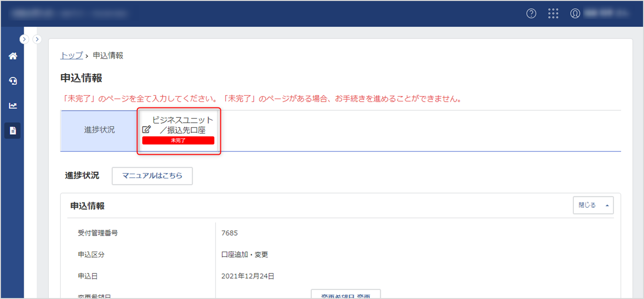Click the 口座追加・変更 value text

click(245, 255)
